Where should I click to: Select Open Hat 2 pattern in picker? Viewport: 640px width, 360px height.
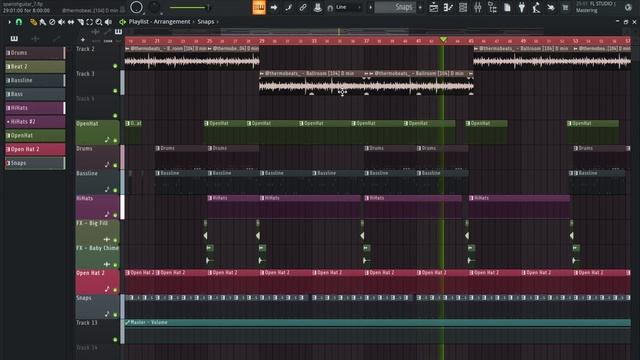coord(35,149)
